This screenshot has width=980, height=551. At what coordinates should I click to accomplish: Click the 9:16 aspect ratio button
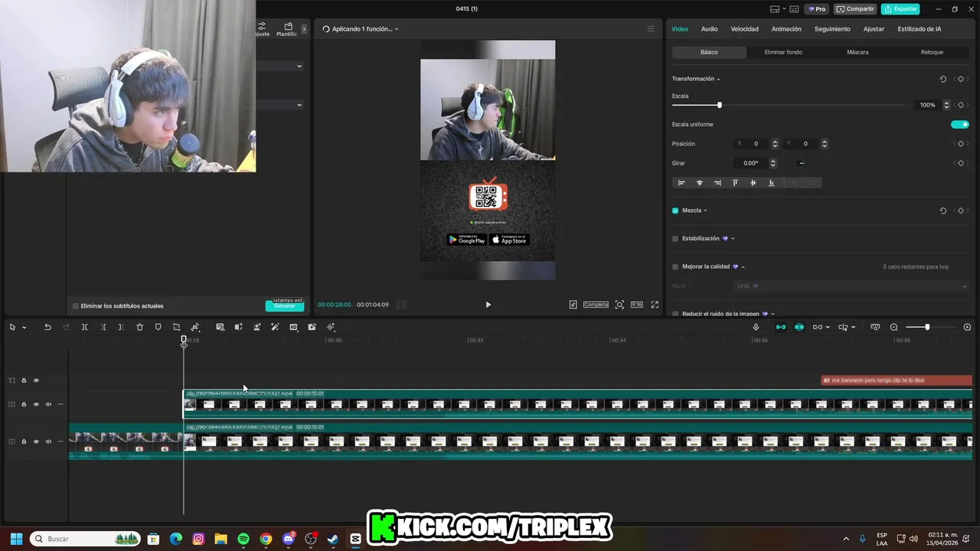636,305
